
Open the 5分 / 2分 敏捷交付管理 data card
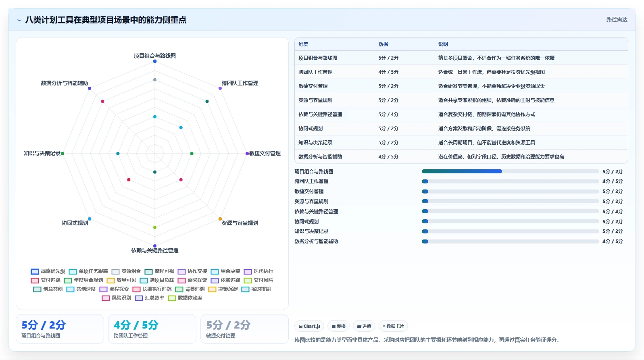tap(244, 329)
